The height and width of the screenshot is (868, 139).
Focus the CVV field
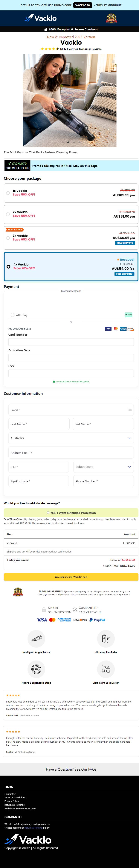(x=71, y=373)
